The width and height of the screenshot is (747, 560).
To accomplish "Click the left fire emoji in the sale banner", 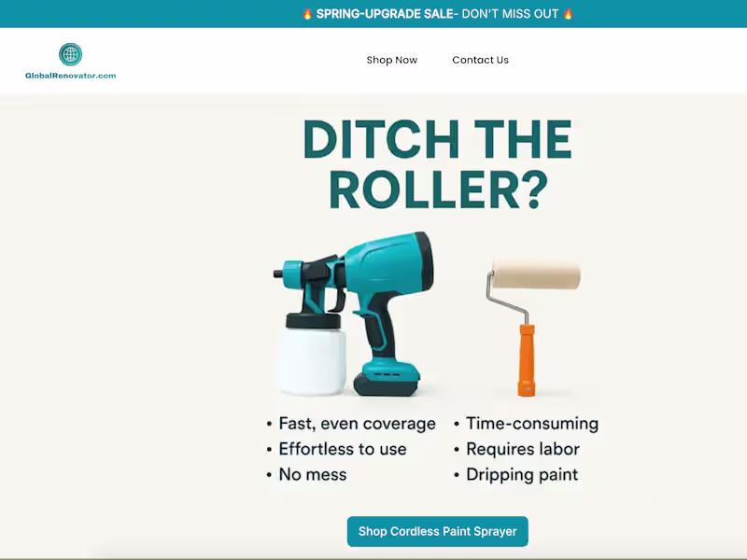I will click(307, 14).
